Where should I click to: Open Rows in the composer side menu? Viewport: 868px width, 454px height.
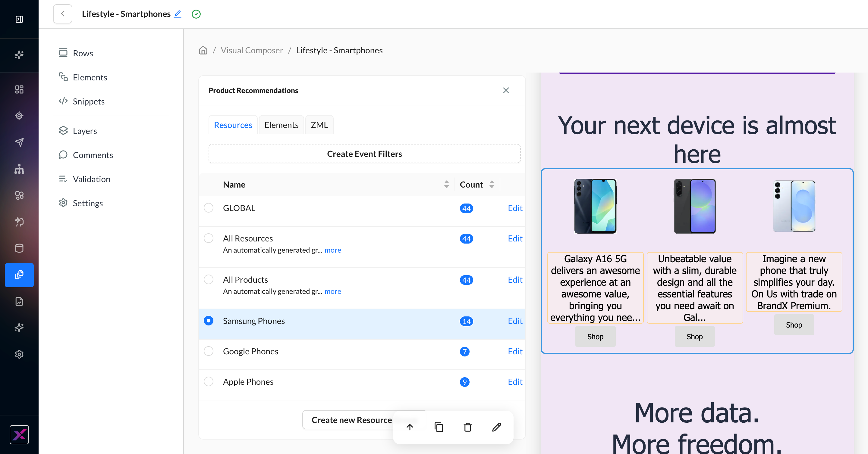pyautogui.click(x=76, y=53)
